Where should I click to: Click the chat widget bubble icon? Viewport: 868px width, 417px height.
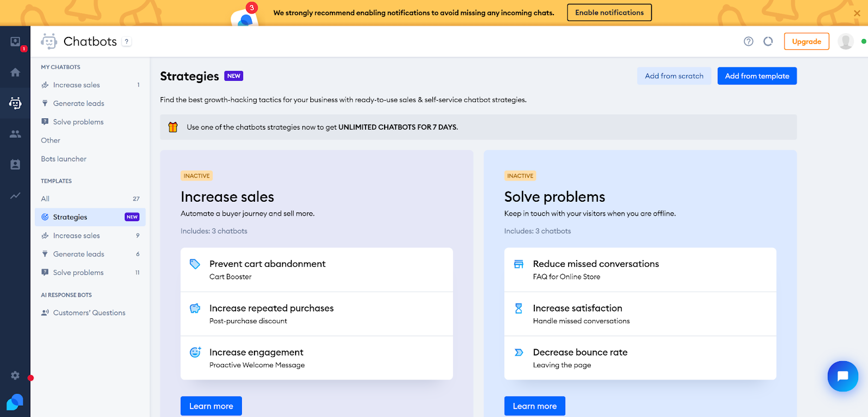coord(843,376)
